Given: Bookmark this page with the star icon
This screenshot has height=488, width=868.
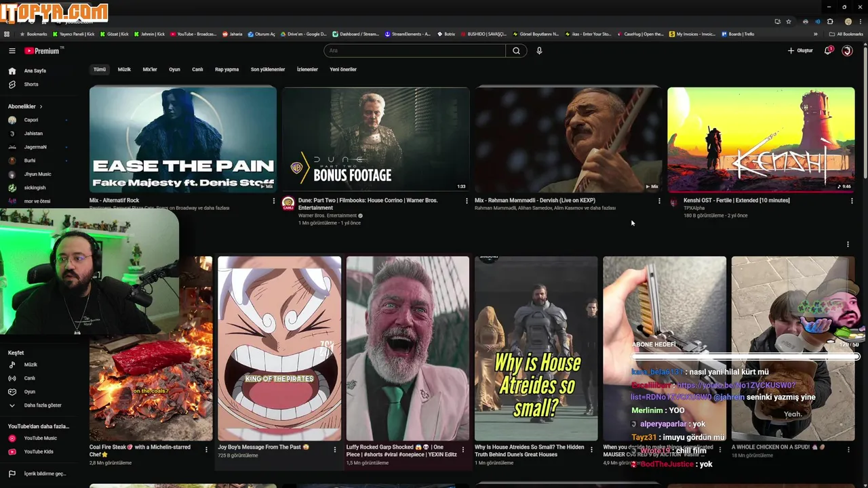Looking at the screenshot, I should click(788, 22).
